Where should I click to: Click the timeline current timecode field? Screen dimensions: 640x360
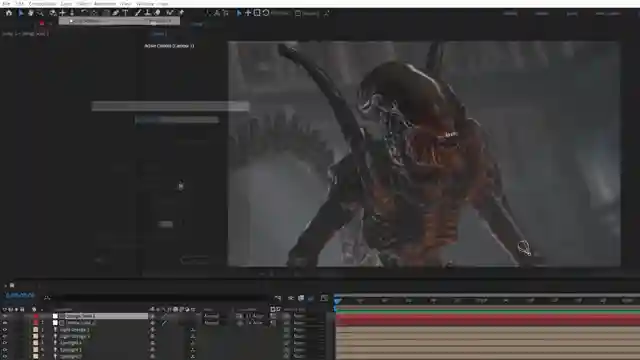tap(19, 295)
